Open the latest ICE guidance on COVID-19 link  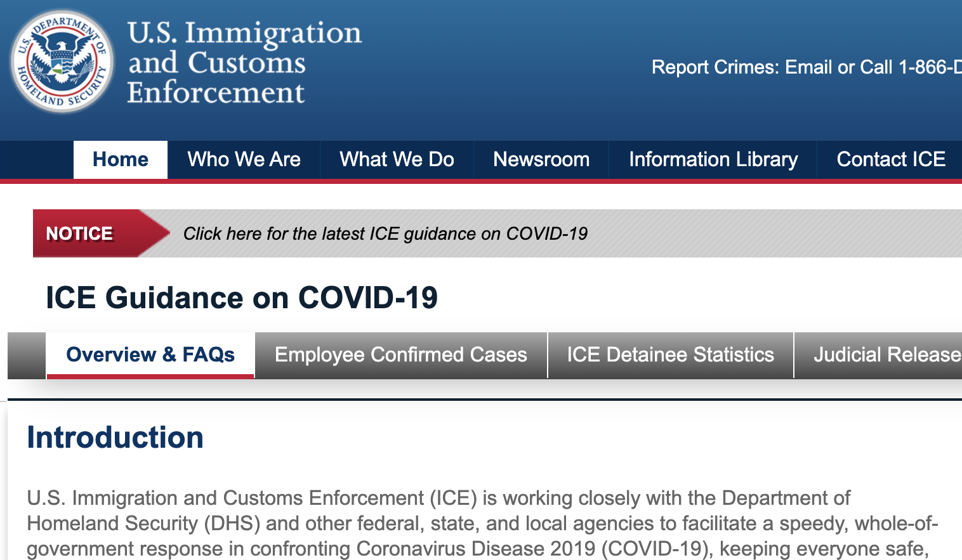[x=385, y=233]
